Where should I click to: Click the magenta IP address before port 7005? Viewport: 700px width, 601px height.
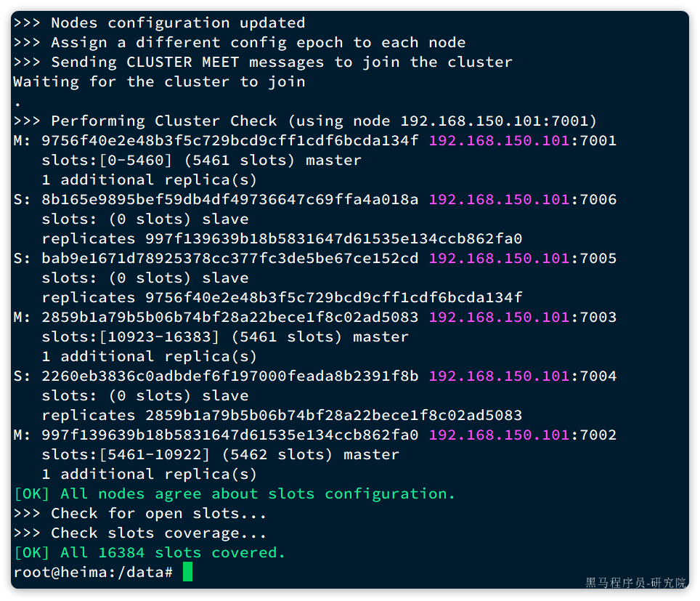[x=499, y=258]
